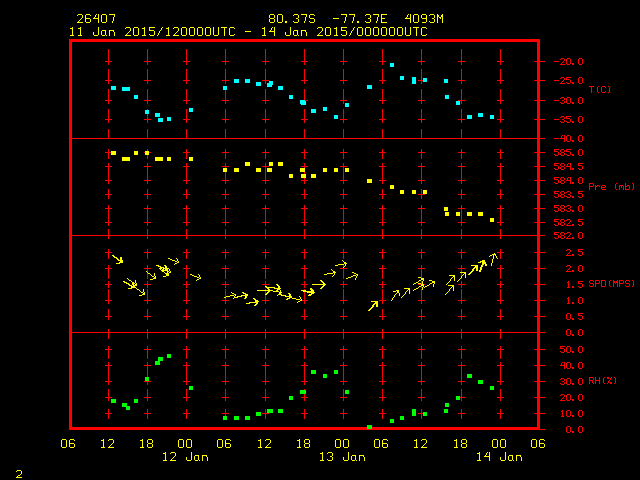Click the page number 2 in the corner
640x480 pixels.
(x=19, y=474)
